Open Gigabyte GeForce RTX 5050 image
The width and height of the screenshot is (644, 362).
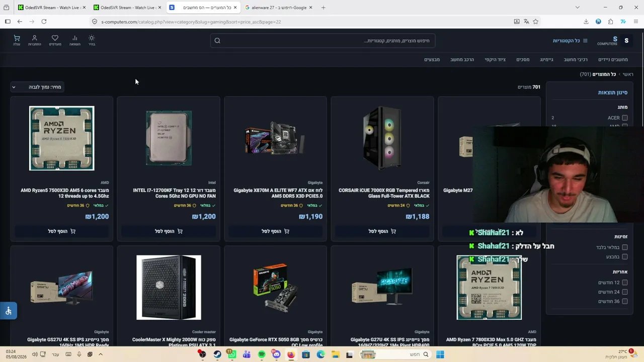point(275,288)
